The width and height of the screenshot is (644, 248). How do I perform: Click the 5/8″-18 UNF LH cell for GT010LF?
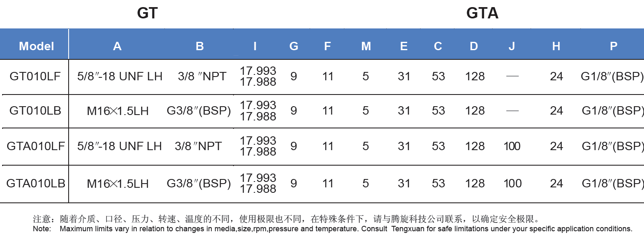point(120,77)
